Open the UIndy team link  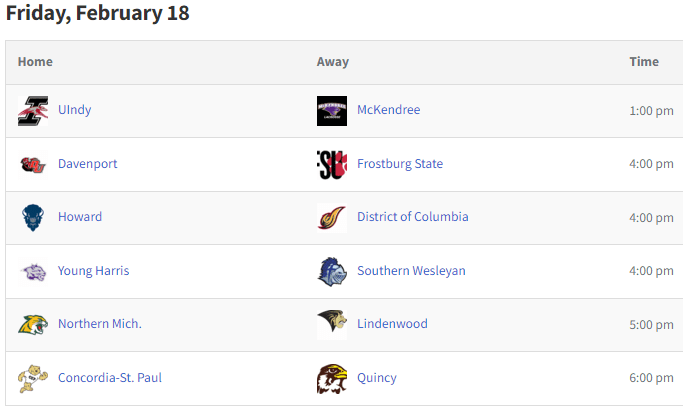click(74, 110)
